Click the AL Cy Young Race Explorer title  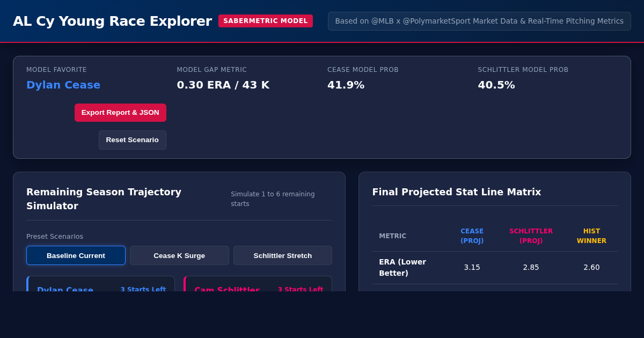point(112,21)
